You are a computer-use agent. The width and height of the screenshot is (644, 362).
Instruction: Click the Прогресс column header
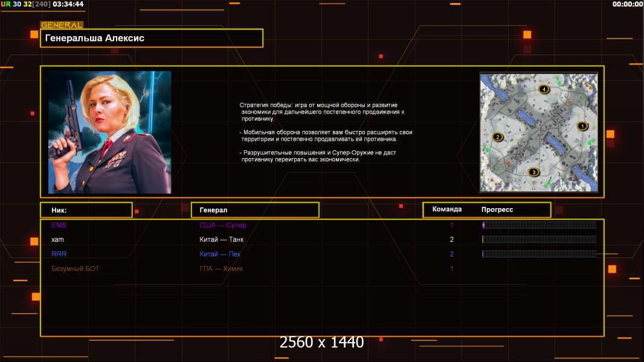pyautogui.click(x=497, y=209)
